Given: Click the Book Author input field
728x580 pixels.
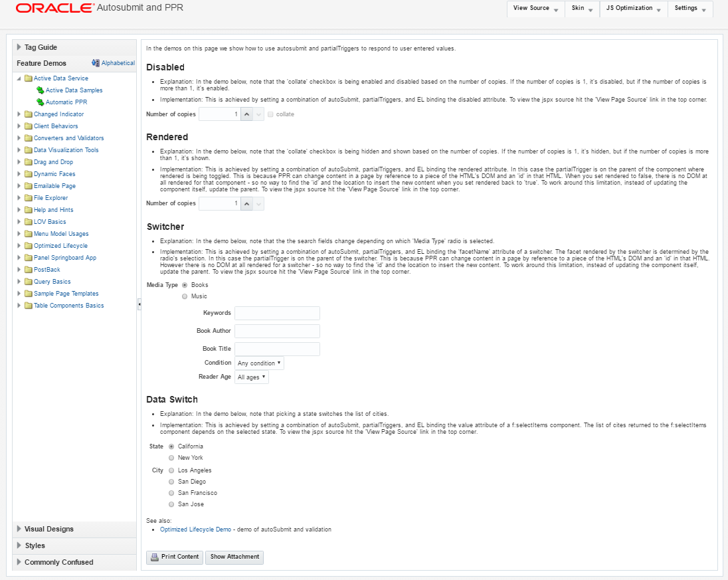Looking at the screenshot, I should tap(277, 331).
